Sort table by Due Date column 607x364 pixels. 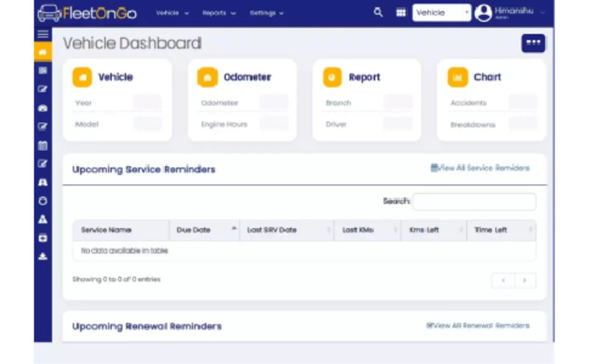206,230
